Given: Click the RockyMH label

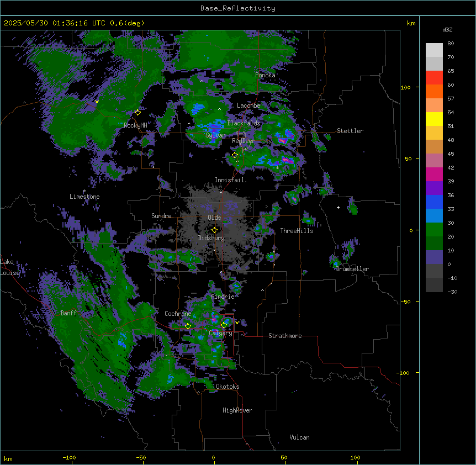Looking at the screenshot, I should click(x=135, y=125).
